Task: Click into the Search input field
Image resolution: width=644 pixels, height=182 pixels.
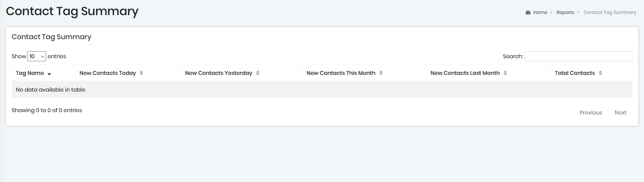Action: pyautogui.click(x=579, y=56)
